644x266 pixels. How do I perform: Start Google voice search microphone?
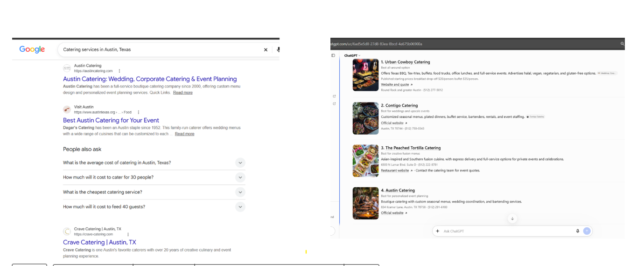[x=278, y=49]
